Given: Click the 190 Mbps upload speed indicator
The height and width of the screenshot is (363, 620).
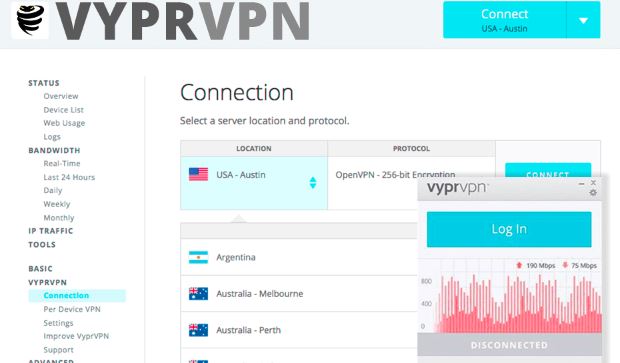Looking at the screenshot, I should [536, 265].
